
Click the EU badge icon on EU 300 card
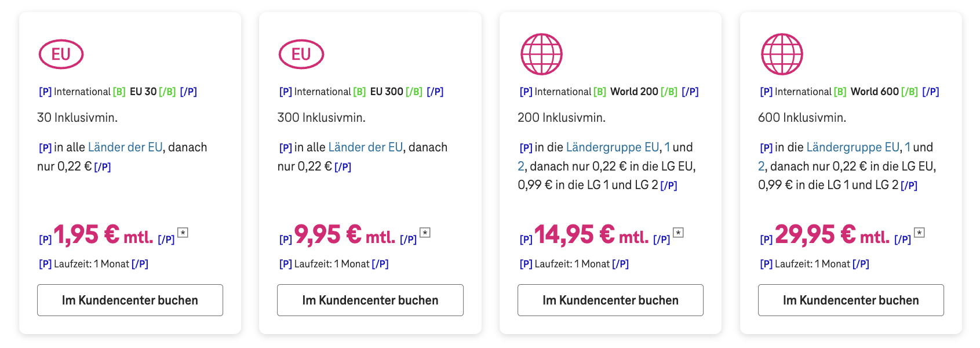coord(301,54)
